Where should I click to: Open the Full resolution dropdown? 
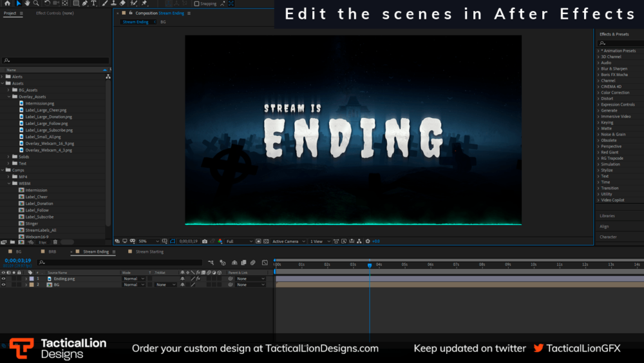pos(240,241)
